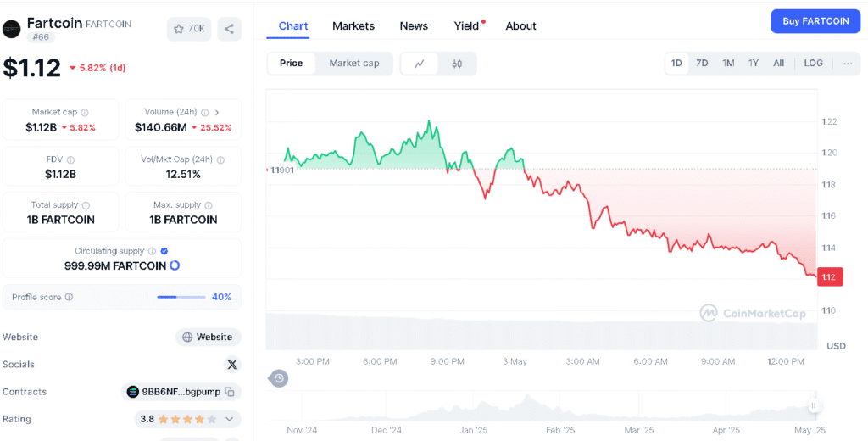Set chart range to 7D
This screenshot has height=441, width=868.
(x=702, y=63)
